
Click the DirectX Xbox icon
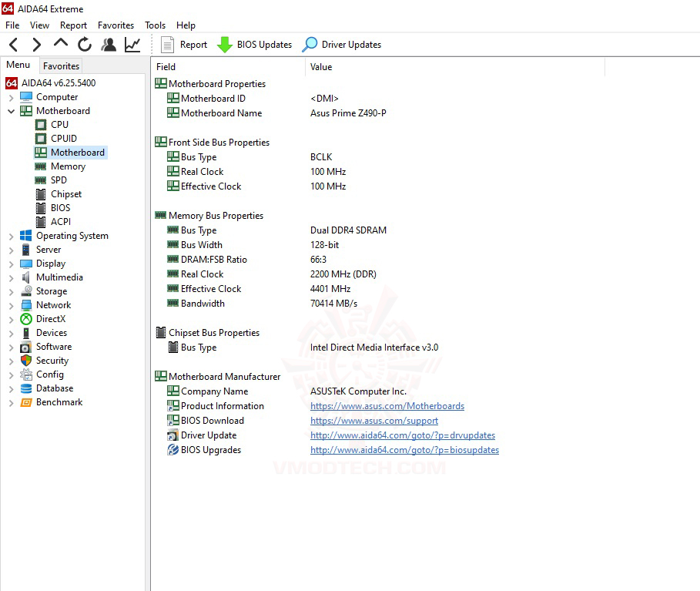(26, 318)
